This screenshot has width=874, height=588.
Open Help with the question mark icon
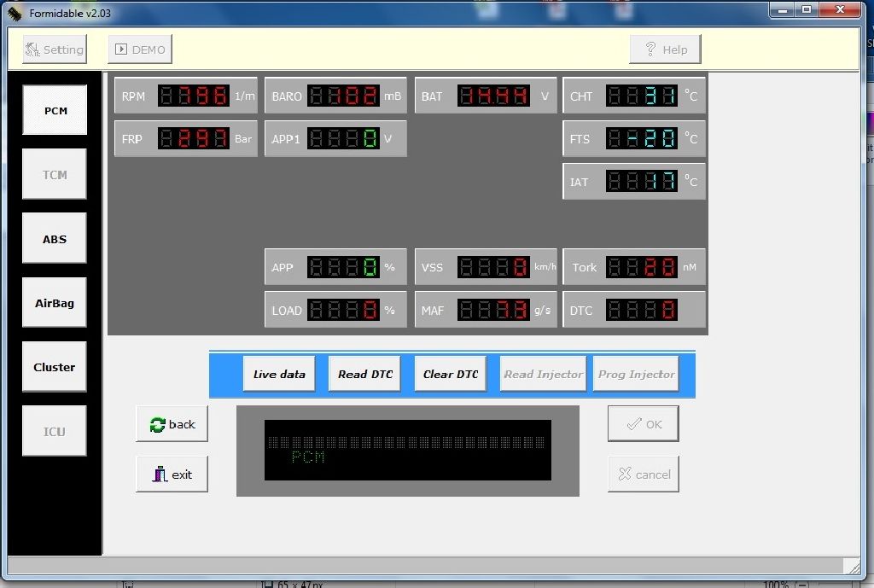tap(665, 49)
